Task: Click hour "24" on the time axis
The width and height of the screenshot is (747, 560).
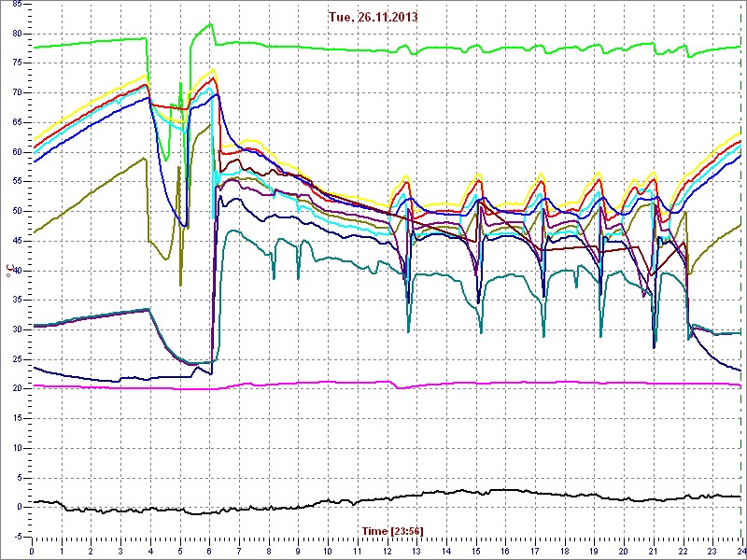Action: pyautogui.click(x=740, y=551)
